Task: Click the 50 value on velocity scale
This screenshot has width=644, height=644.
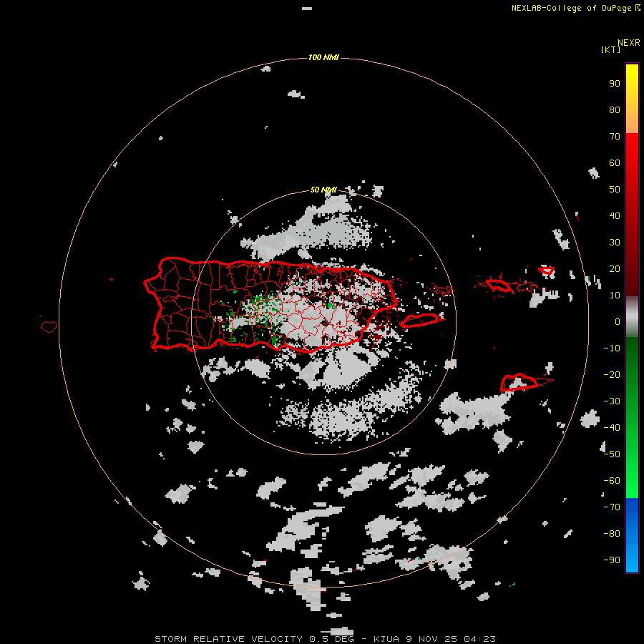Action: tap(615, 190)
